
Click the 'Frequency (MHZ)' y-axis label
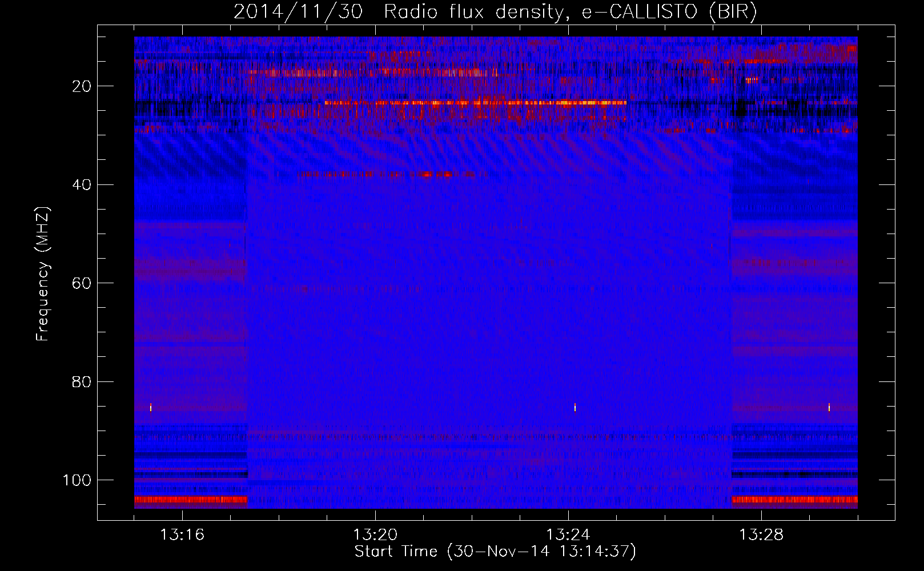point(43,274)
